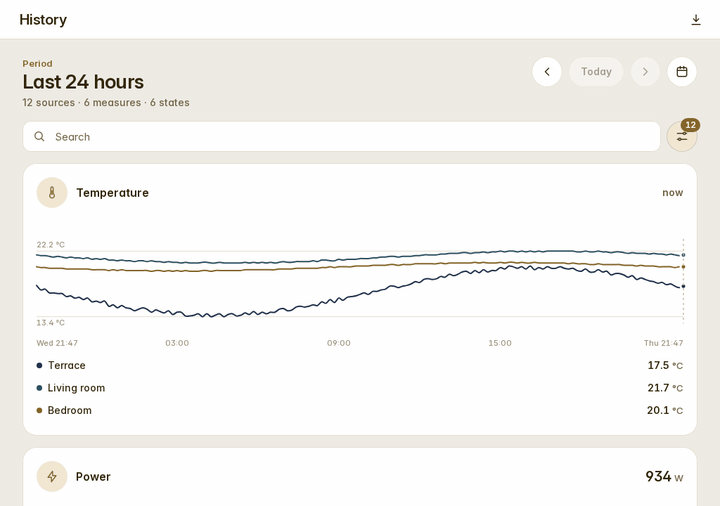Click the download icon in header

coord(696,20)
